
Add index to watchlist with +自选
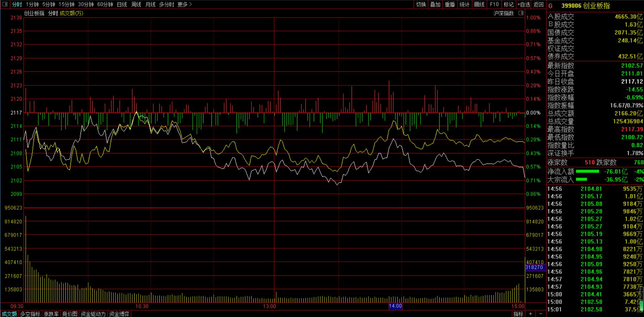524,4
